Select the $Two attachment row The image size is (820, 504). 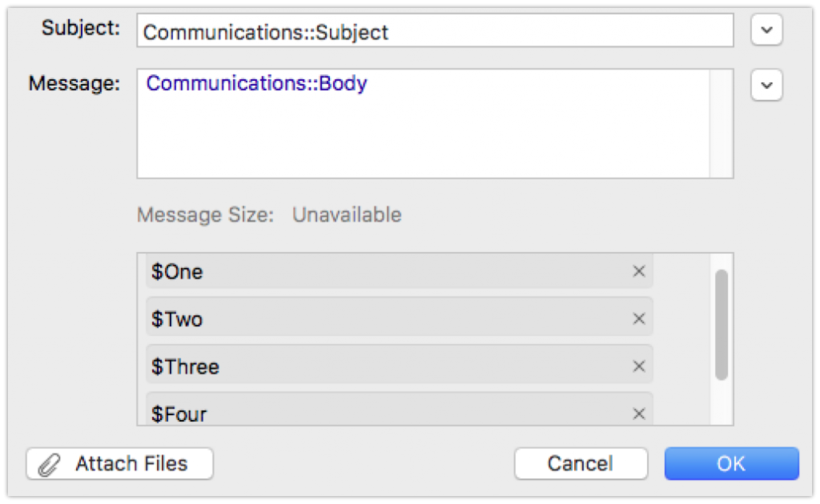[384, 319]
